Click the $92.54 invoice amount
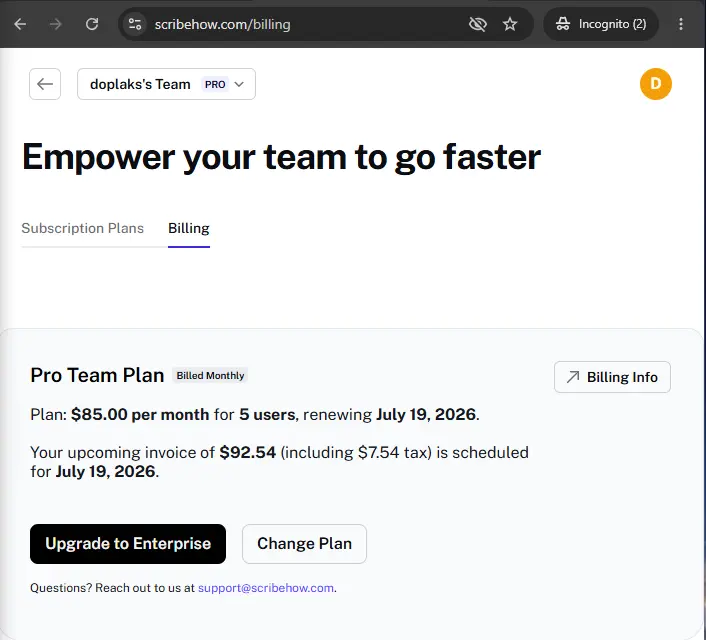706x640 pixels. tap(248, 452)
